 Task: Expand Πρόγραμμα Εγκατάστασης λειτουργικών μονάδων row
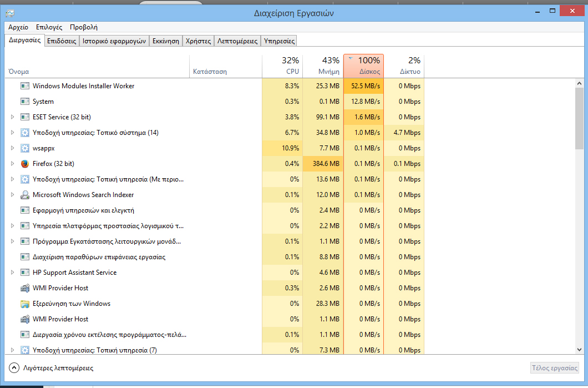(12, 241)
